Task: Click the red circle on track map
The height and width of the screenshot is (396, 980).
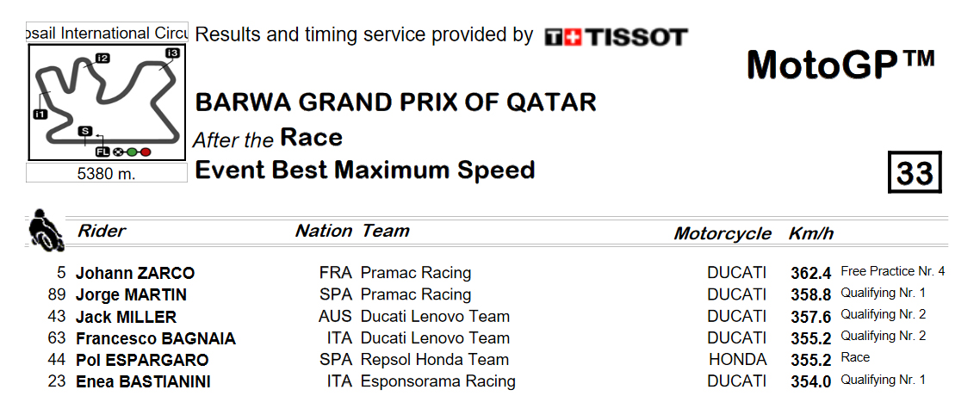Action: point(145,152)
